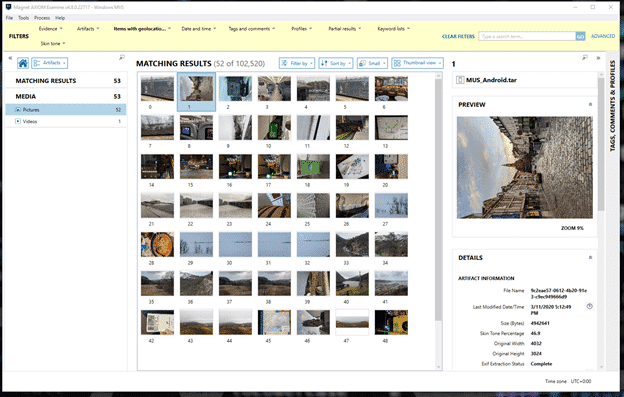Open the Partial results filter
The image size is (624, 397).
[x=345, y=29]
